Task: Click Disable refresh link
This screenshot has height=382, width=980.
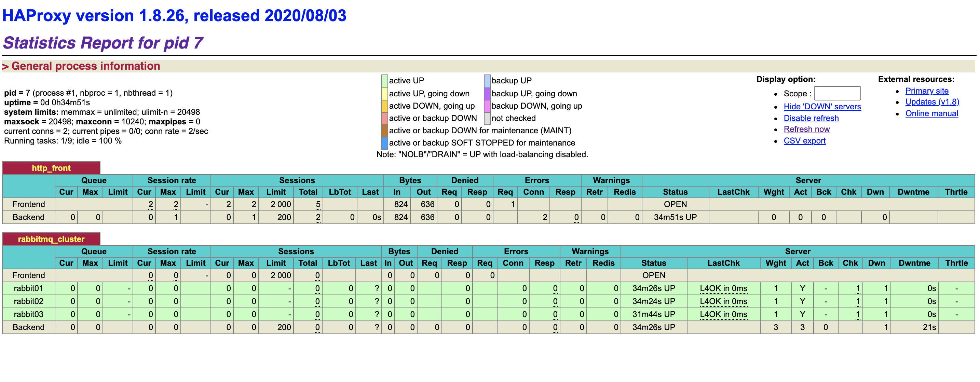Action: pyautogui.click(x=811, y=118)
